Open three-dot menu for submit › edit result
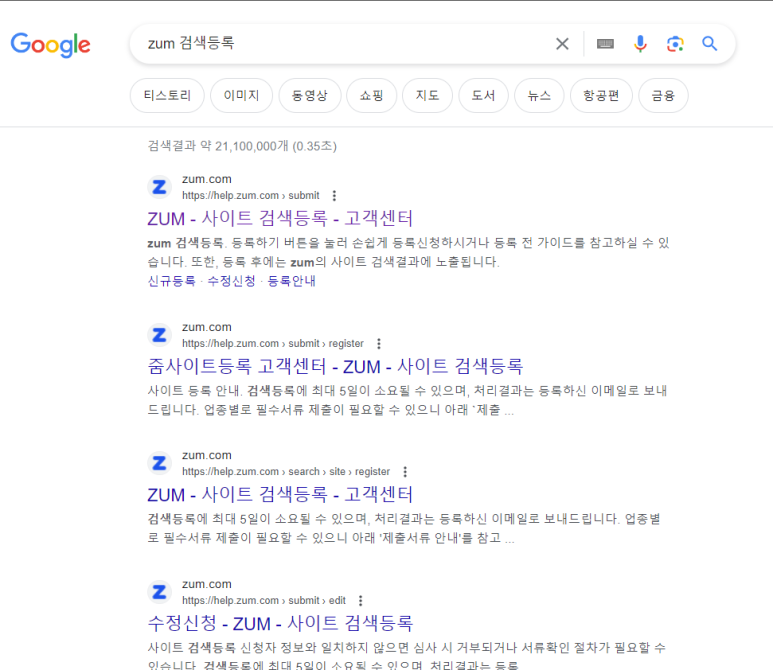773x670 pixels. (360, 600)
